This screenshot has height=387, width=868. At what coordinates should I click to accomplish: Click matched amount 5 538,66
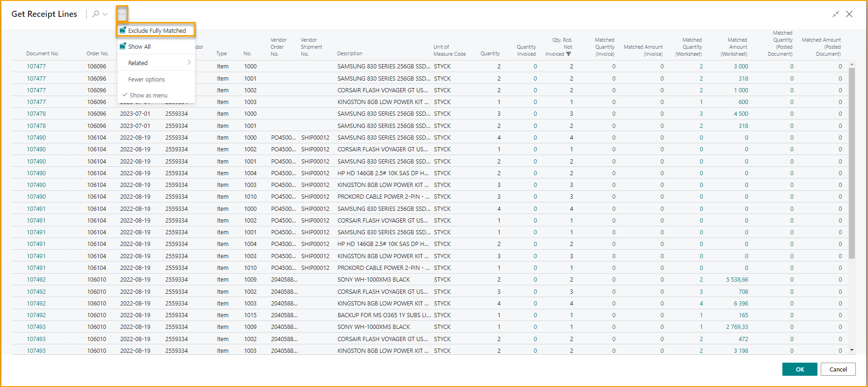[x=737, y=279]
